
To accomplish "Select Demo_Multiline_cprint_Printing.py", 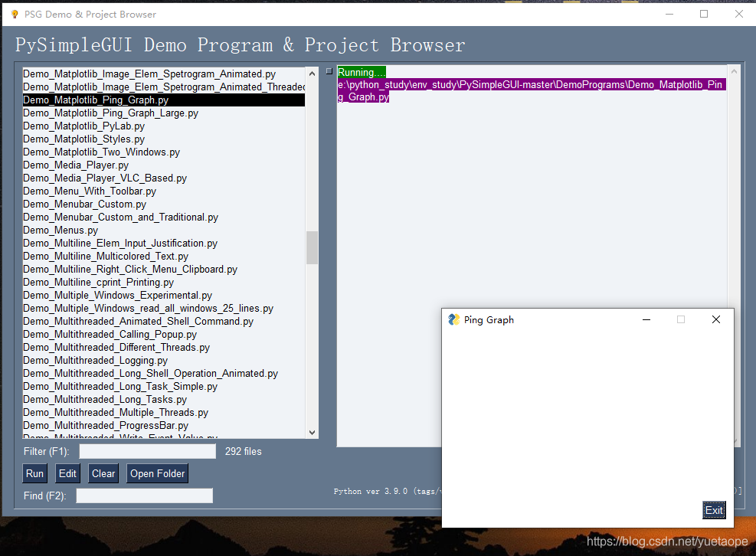I will click(x=163, y=282).
